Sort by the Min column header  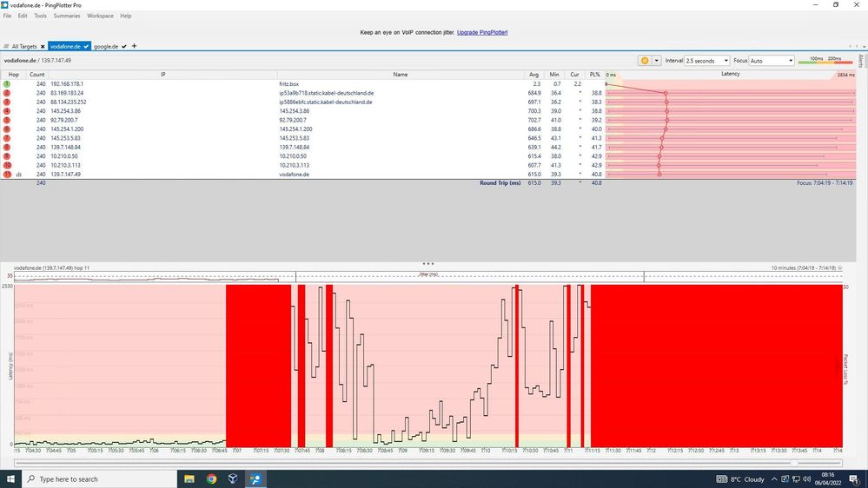click(x=554, y=74)
